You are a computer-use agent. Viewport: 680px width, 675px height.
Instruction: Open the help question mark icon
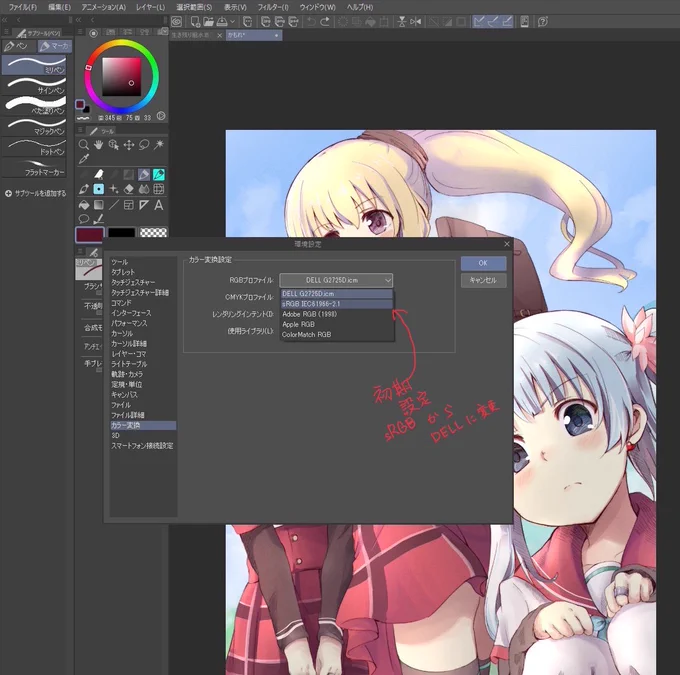(x=543, y=22)
